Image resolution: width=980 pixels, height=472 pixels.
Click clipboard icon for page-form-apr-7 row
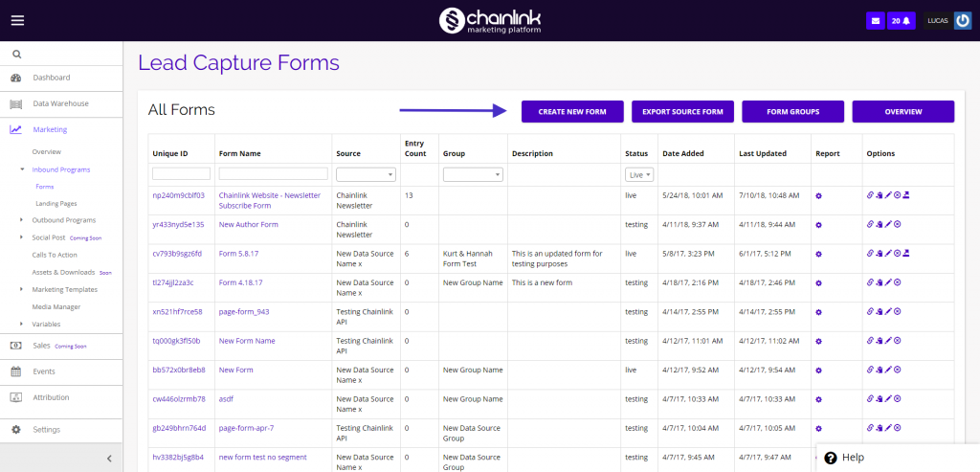[x=879, y=428]
